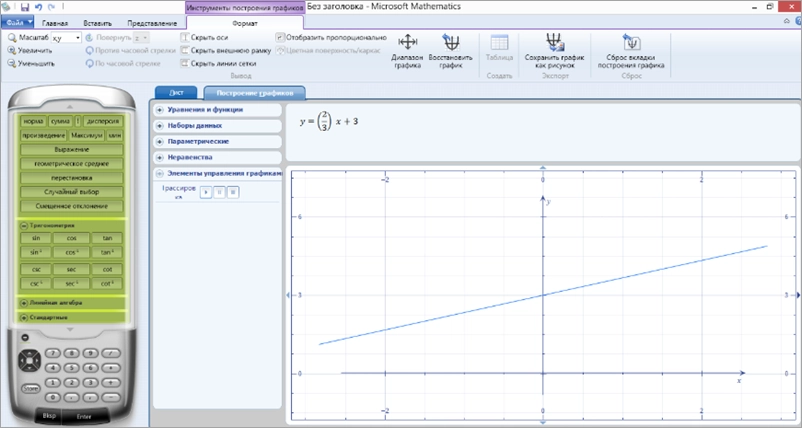
Task: Click the equation y = (2/3)x + 3
Action: click(329, 122)
